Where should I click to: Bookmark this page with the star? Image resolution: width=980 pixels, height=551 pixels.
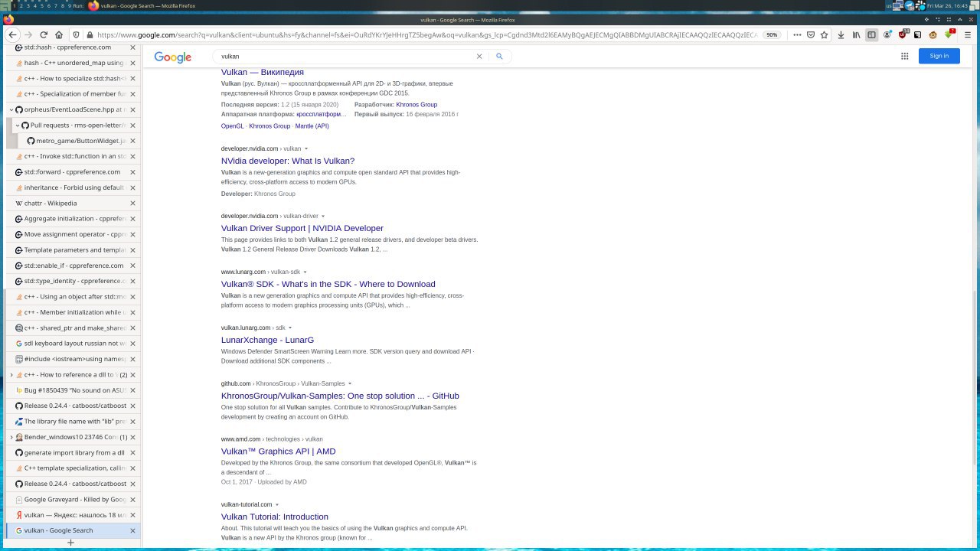(x=824, y=34)
